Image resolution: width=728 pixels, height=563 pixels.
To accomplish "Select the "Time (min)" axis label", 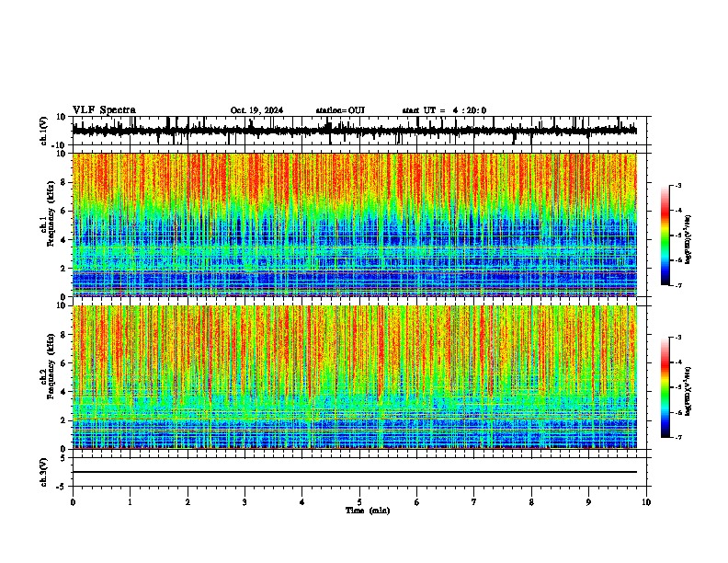I will (x=368, y=511).
